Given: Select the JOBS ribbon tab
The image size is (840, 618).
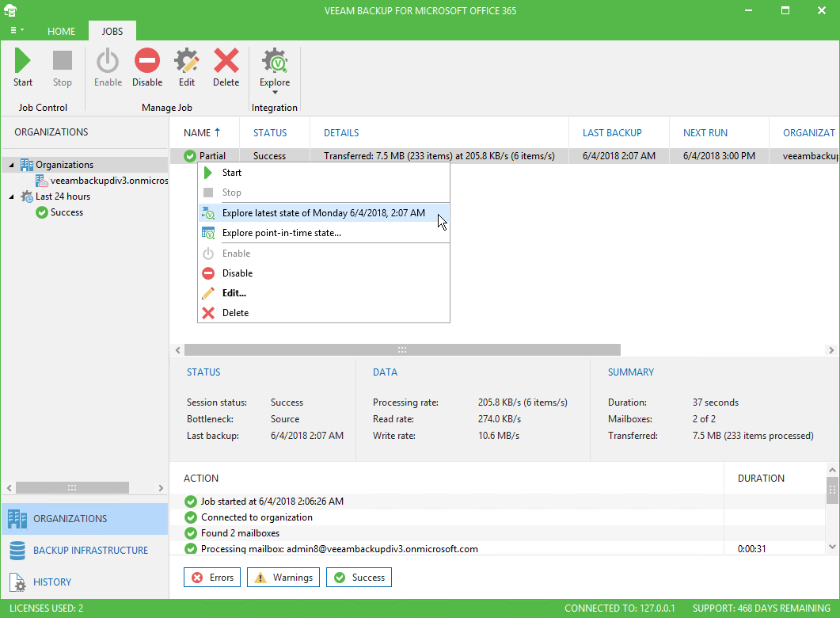Looking at the screenshot, I should [112, 31].
